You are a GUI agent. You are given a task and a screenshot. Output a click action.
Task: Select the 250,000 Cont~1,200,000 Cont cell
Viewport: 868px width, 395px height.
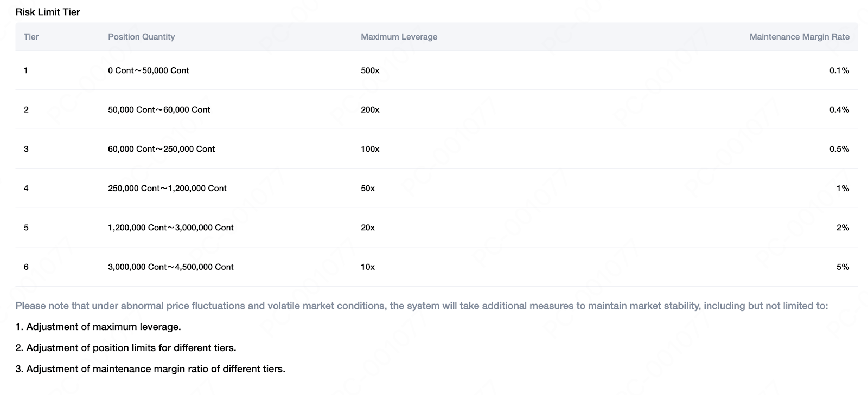[x=167, y=188]
